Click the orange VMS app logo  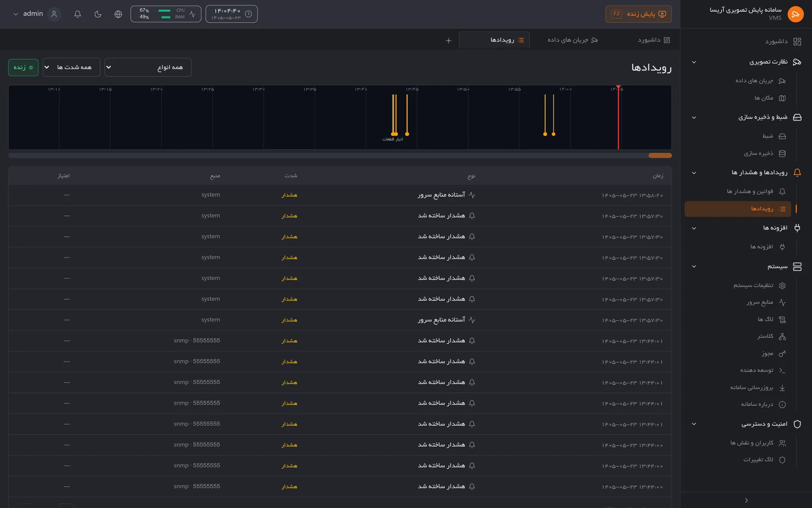point(795,14)
